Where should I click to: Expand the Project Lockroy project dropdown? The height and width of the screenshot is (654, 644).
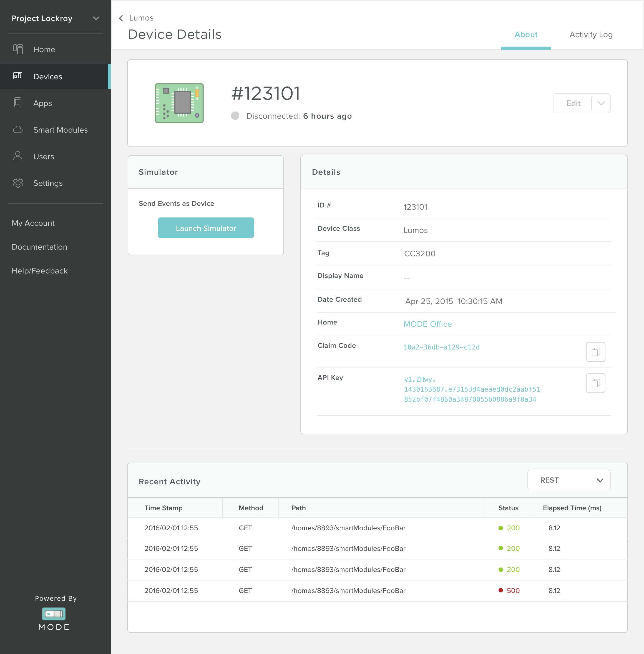point(96,19)
